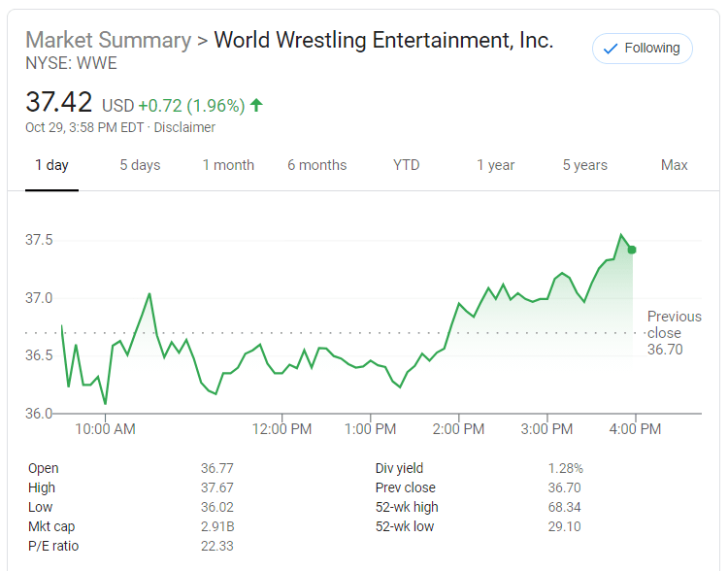Viewport: 728px width, 571px height.
Task: View the 5 years chart tab
Action: pyautogui.click(x=584, y=165)
